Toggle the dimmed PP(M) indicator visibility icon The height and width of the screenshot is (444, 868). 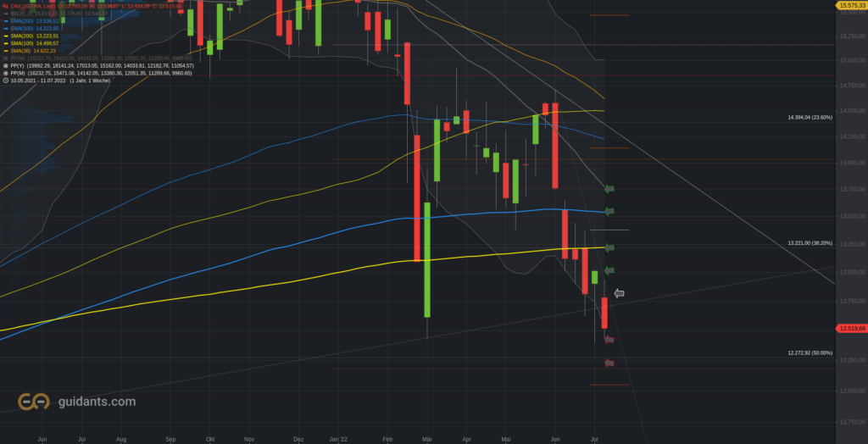pyautogui.click(x=6, y=58)
